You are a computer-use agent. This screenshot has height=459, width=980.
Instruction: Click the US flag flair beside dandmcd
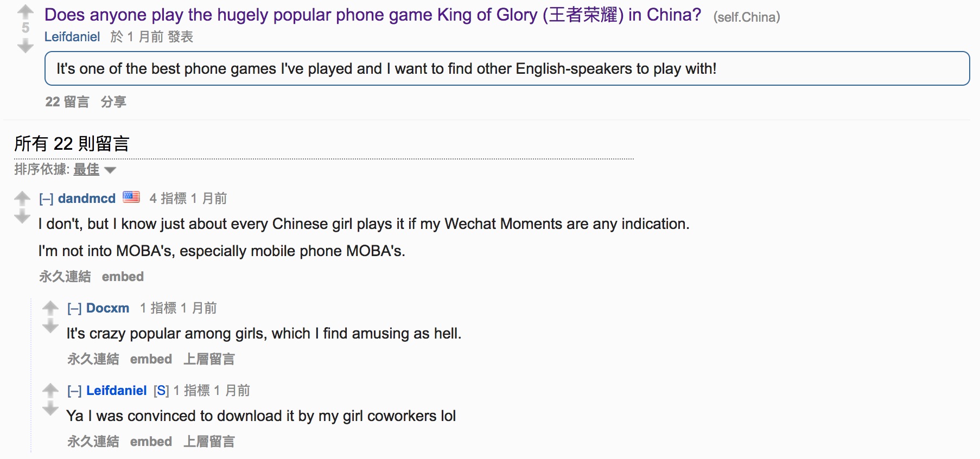click(131, 197)
